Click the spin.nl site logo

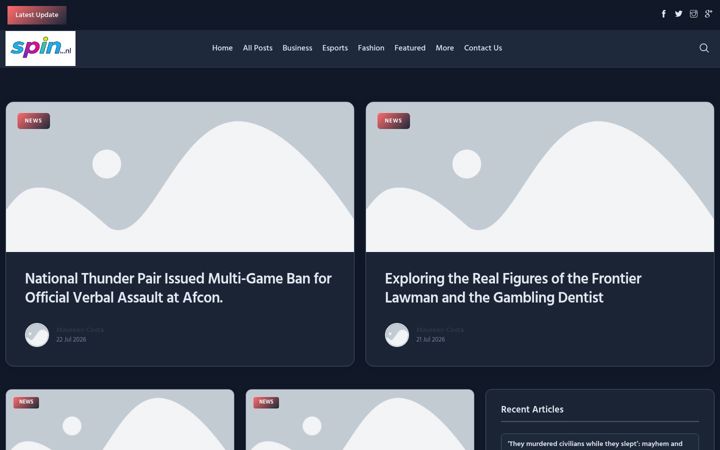point(40,48)
